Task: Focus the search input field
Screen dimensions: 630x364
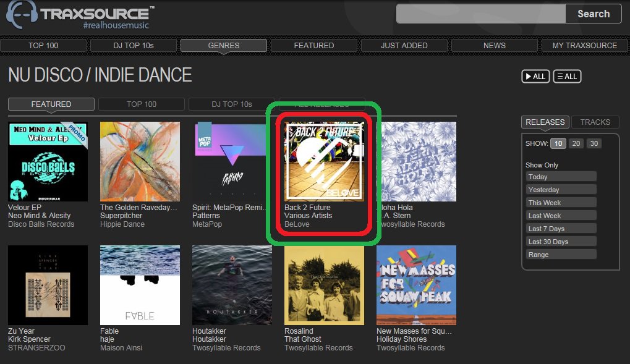Action: [481, 14]
